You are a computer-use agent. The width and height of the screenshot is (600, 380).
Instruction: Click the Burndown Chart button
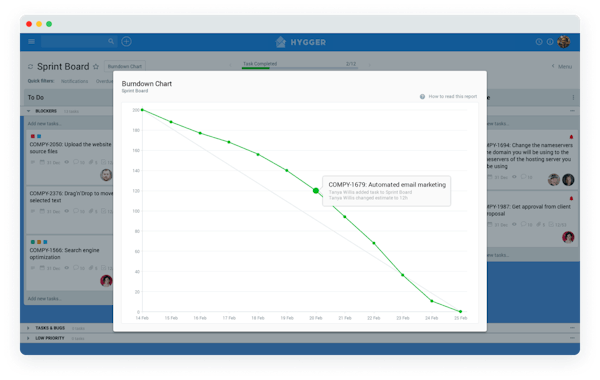tap(125, 66)
